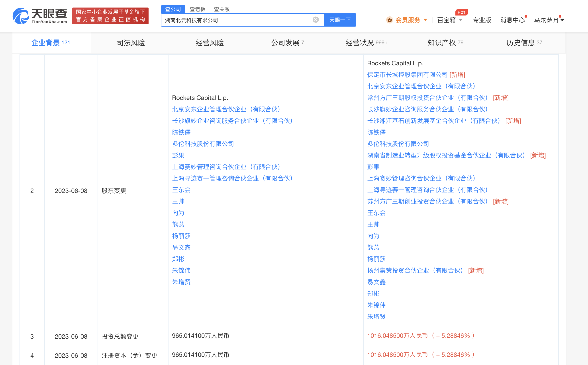Select 1016.048500万人民币 value in row 3
The width and height of the screenshot is (588, 365).
point(421,336)
